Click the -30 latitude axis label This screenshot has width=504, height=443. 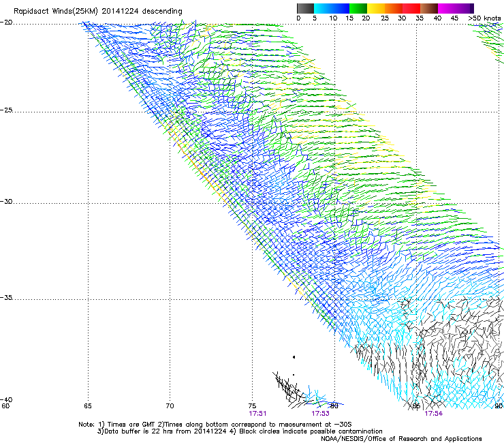pyautogui.click(x=6, y=201)
